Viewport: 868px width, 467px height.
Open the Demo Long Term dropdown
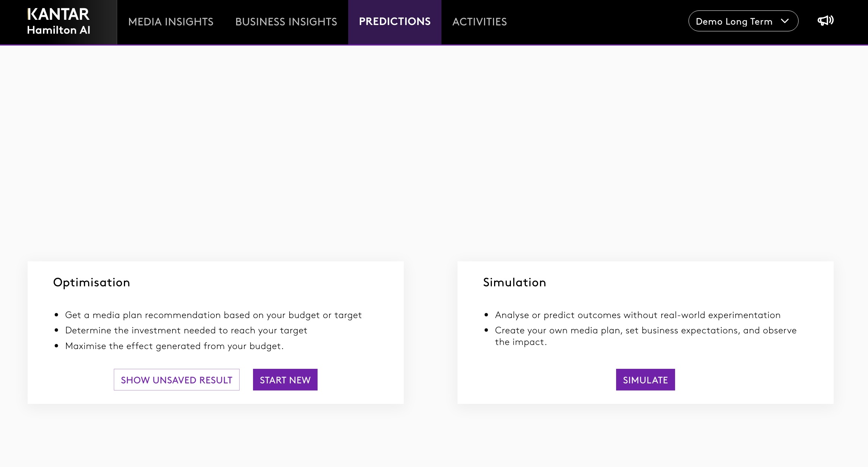click(734, 21)
